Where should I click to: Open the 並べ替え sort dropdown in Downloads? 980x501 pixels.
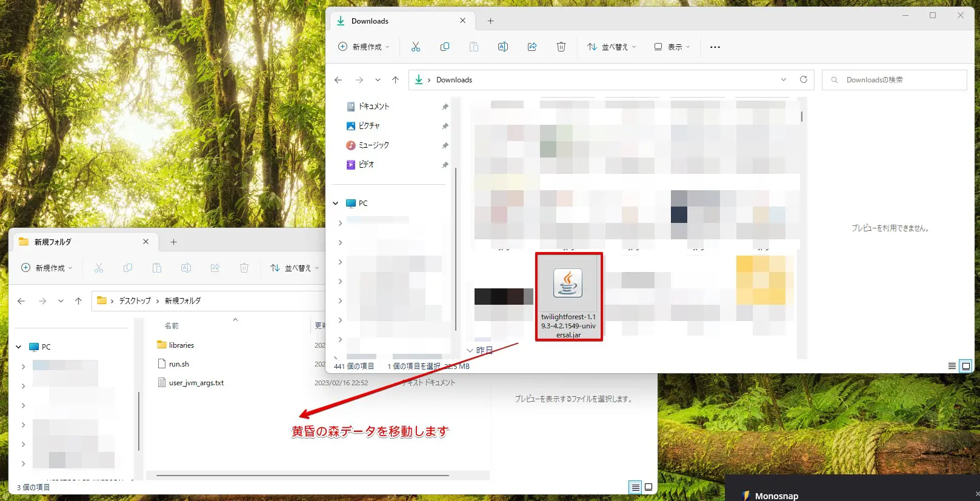pos(612,47)
